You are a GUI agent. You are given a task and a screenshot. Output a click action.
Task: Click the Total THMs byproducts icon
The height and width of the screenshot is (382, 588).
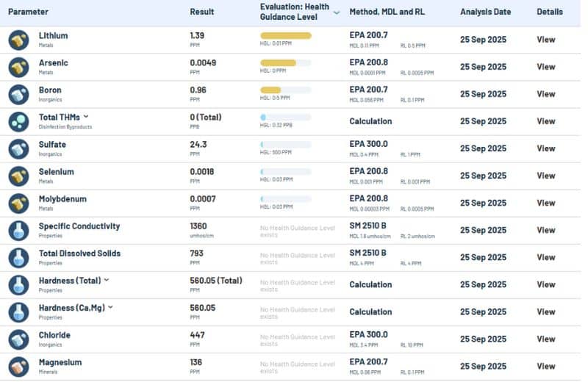(18, 121)
